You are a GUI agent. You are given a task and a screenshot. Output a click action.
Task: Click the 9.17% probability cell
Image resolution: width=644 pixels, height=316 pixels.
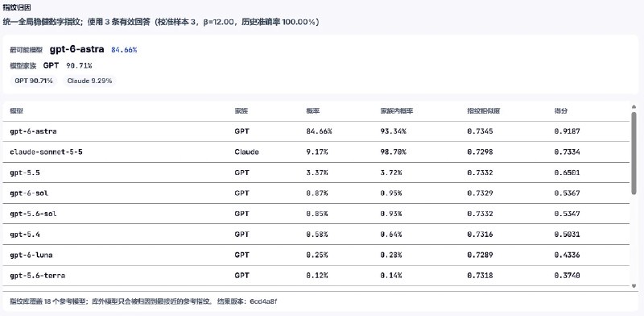[x=317, y=152]
